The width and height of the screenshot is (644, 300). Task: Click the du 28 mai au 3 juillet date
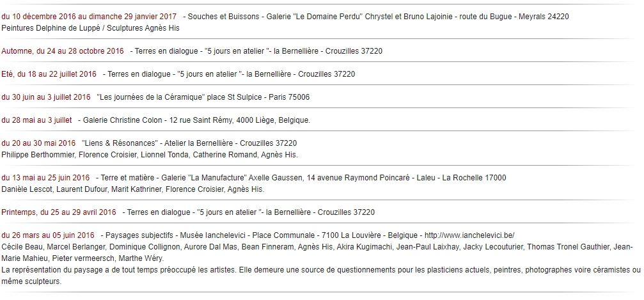(36, 120)
